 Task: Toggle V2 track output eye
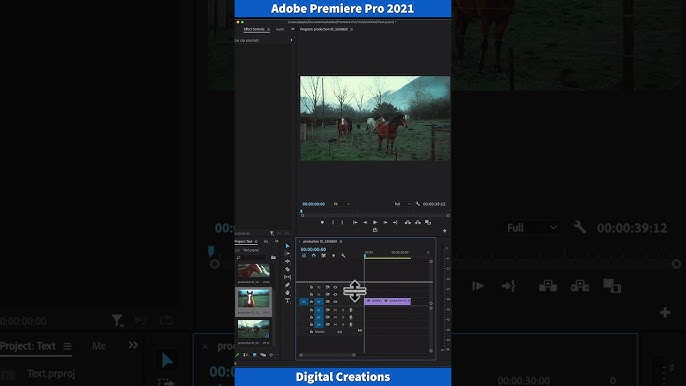[335, 295]
